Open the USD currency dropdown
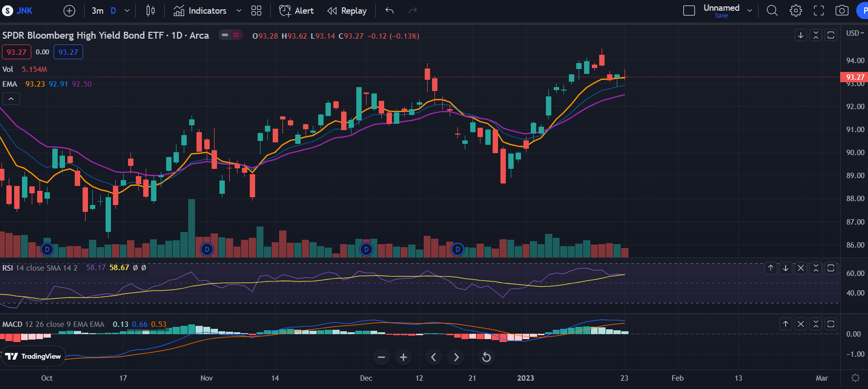This screenshot has height=389, width=868. 855,33
